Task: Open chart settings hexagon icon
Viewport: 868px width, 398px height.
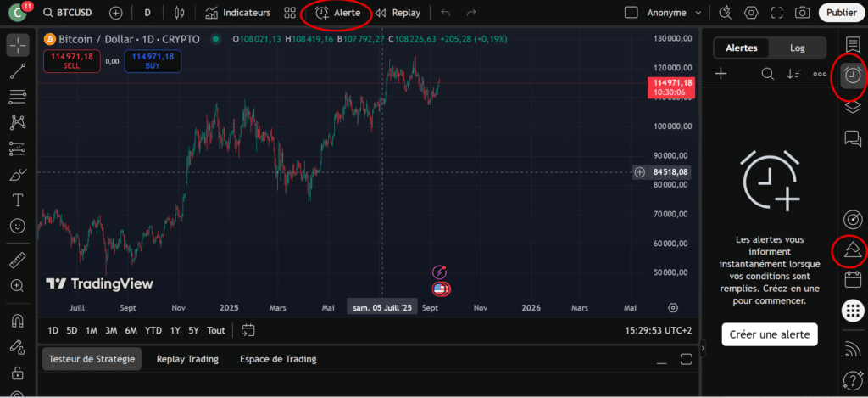Action: tap(751, 13)
